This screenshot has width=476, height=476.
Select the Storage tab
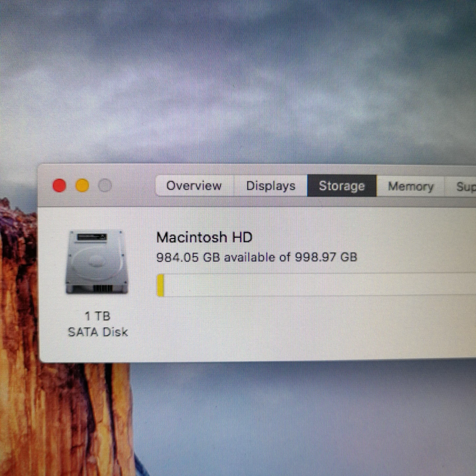[342, 186]
